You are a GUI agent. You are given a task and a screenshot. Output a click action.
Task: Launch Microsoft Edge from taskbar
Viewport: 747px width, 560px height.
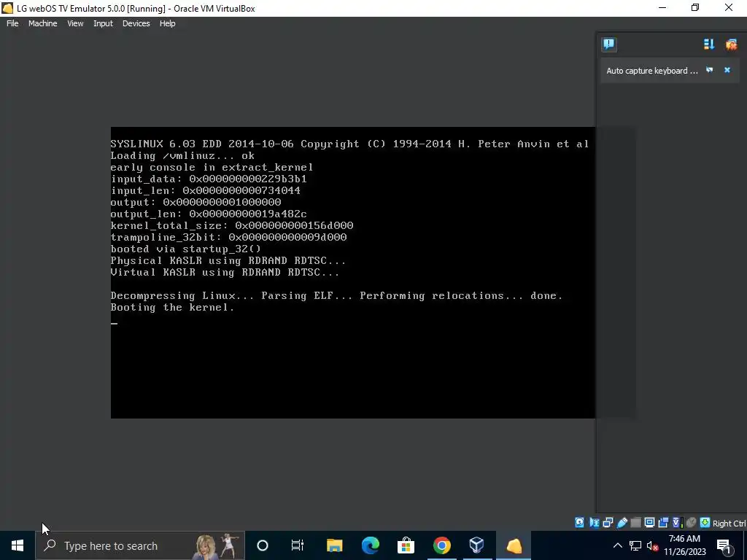370,545
